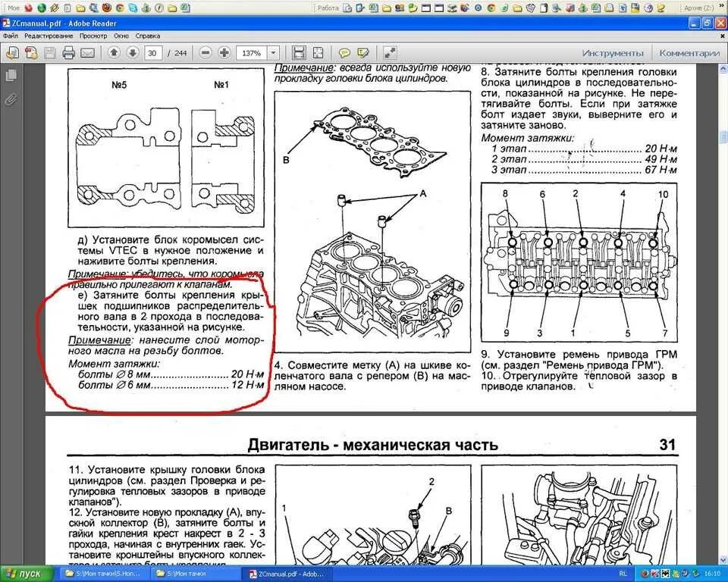The image size is (728, 582).
Task: Open the Окно menu
Action: [121, 36]
